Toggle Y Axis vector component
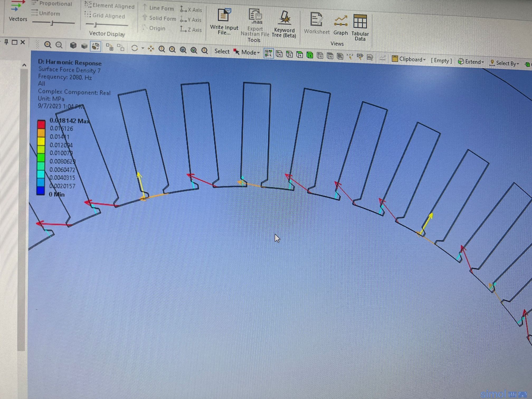This screenshot has width=532, height=399. [191, 20]
